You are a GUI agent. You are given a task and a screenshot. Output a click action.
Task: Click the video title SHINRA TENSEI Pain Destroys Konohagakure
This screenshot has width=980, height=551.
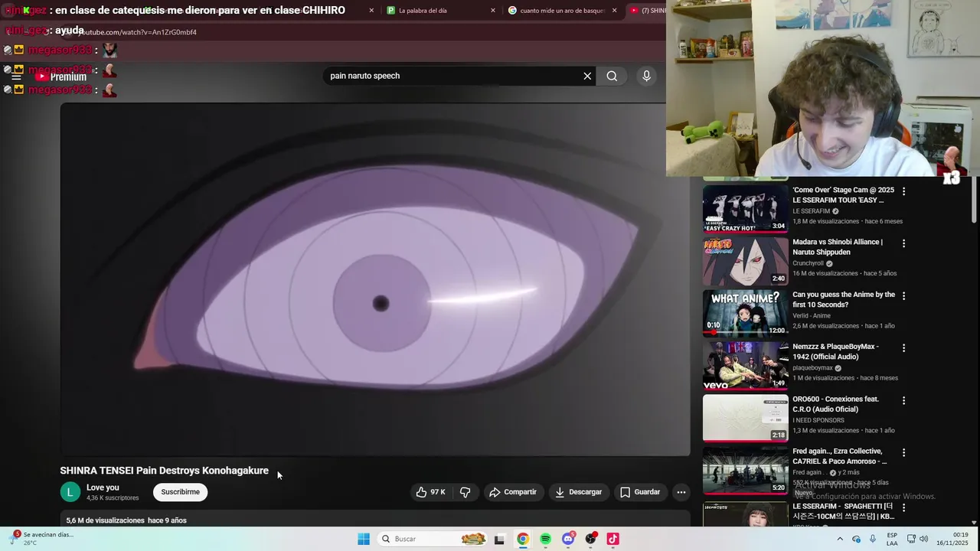click(x=165, y=471)
